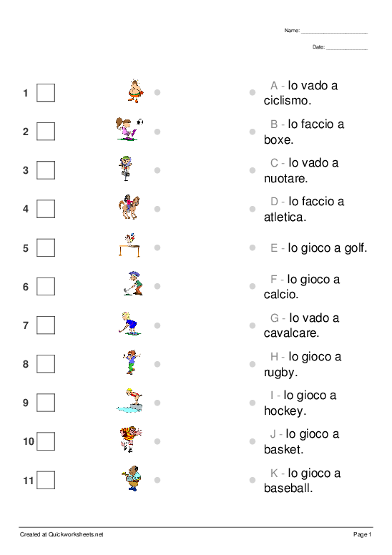Image resolution: width=392 pixels, height=555 pixels.
Task: Check the answer box for number 5
Action: coord(46,247)
